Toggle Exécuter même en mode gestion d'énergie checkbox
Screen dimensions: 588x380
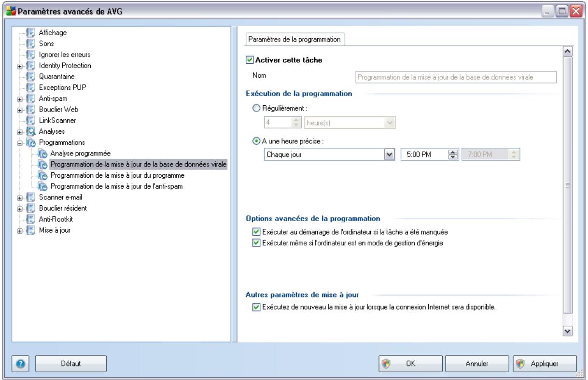click(256, 243)
